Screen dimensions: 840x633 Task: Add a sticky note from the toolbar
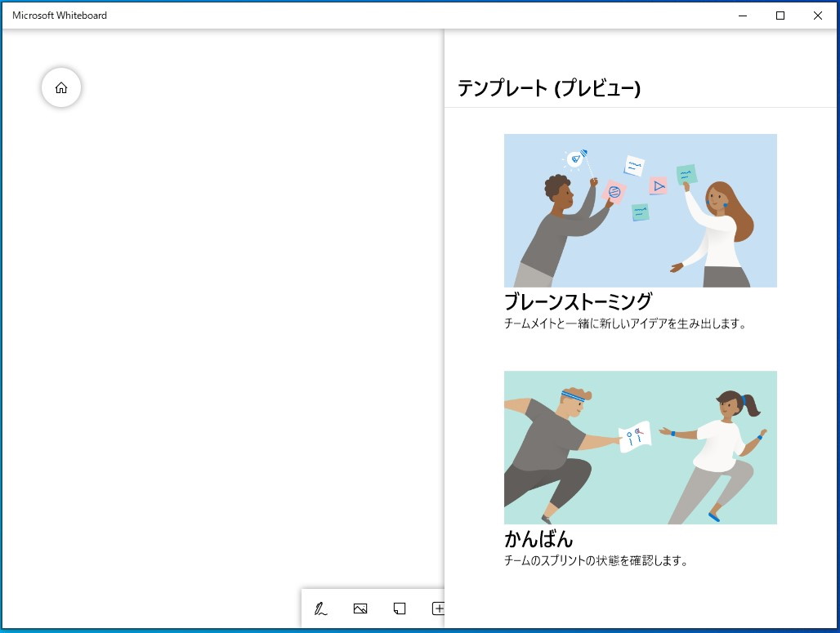[x=399, y=608]
